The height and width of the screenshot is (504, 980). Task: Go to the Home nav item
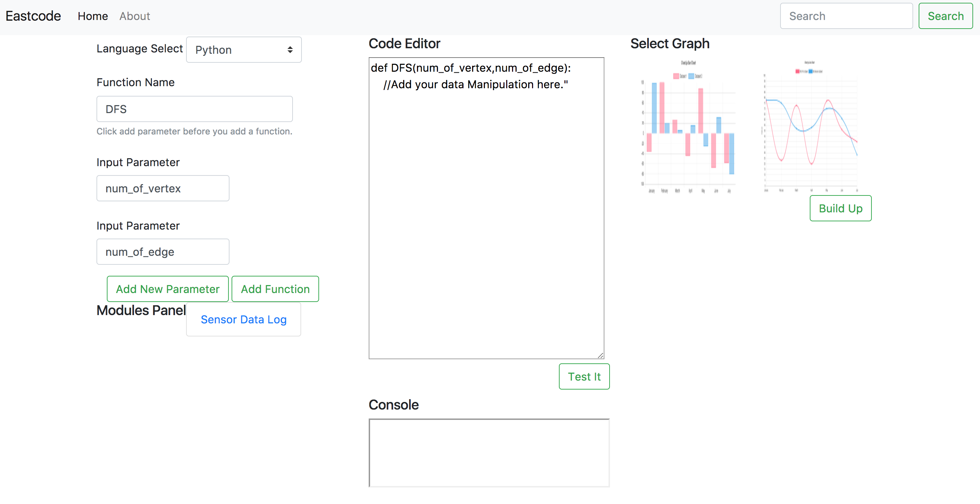pos(92,16)
